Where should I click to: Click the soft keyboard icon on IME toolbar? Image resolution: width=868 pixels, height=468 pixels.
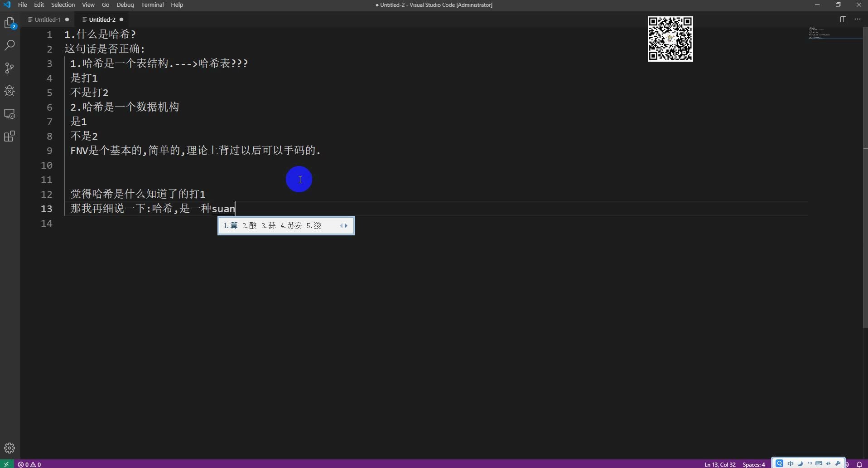[819, 463]
